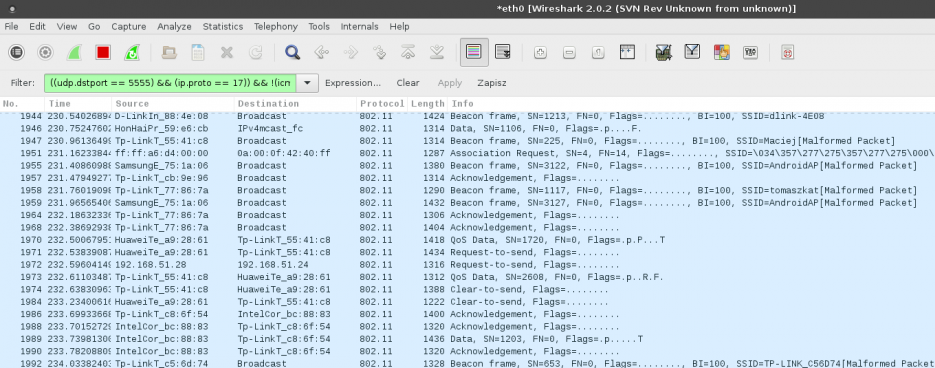Open a capture file (folder icon)

pyautogui.click(x=169, y=52)
